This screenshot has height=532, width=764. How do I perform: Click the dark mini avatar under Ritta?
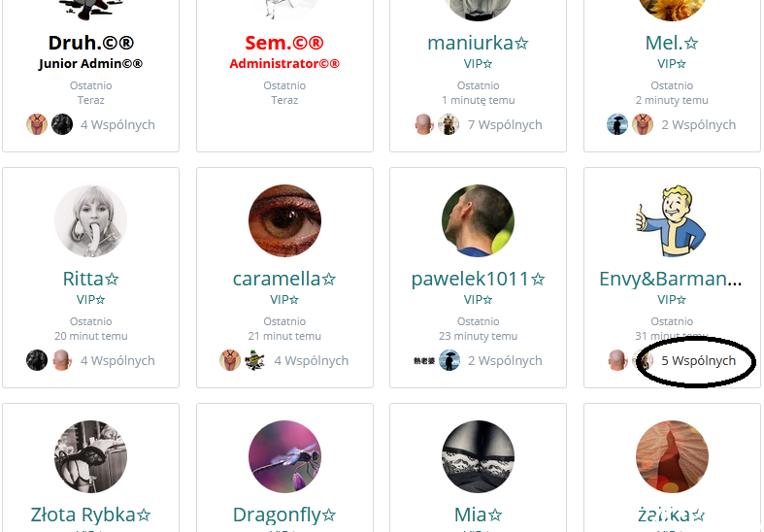(37, 360)
